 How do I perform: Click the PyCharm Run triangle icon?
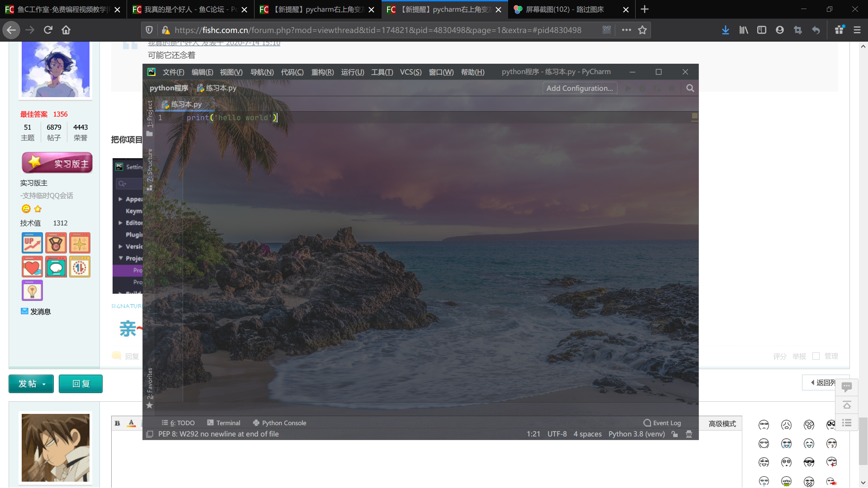coord(628,88)
